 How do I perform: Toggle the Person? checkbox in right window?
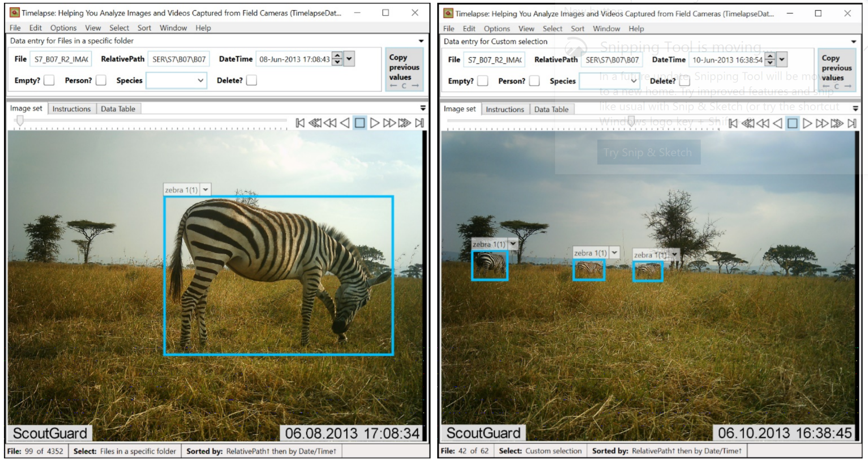coord(534,81)
